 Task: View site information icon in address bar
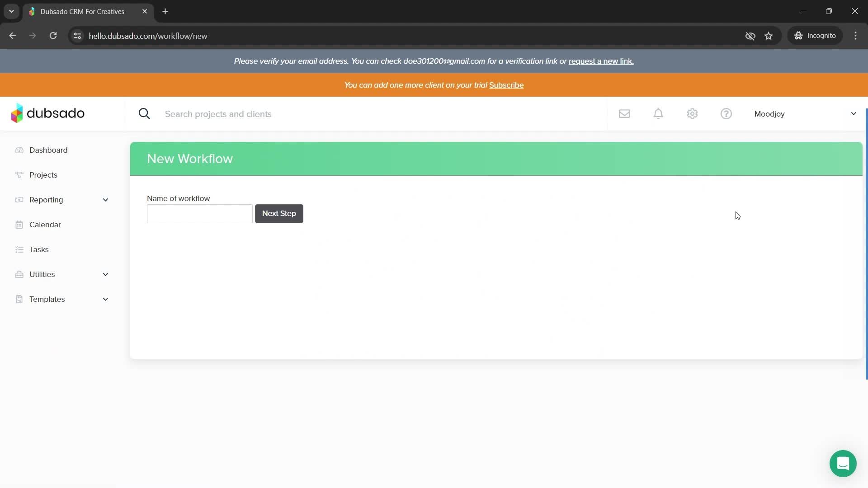pyautogui.click(x=77, y=36)
